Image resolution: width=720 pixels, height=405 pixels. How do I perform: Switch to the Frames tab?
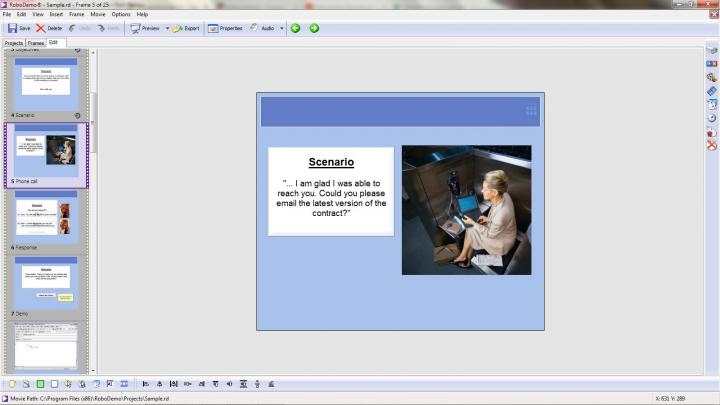pyautogui.click(x=36, y=43)
